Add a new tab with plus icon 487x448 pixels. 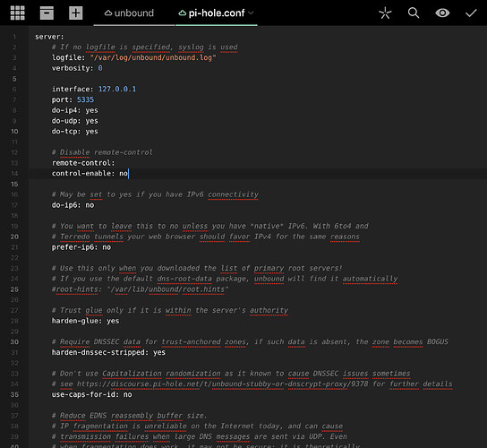(76, 13)
